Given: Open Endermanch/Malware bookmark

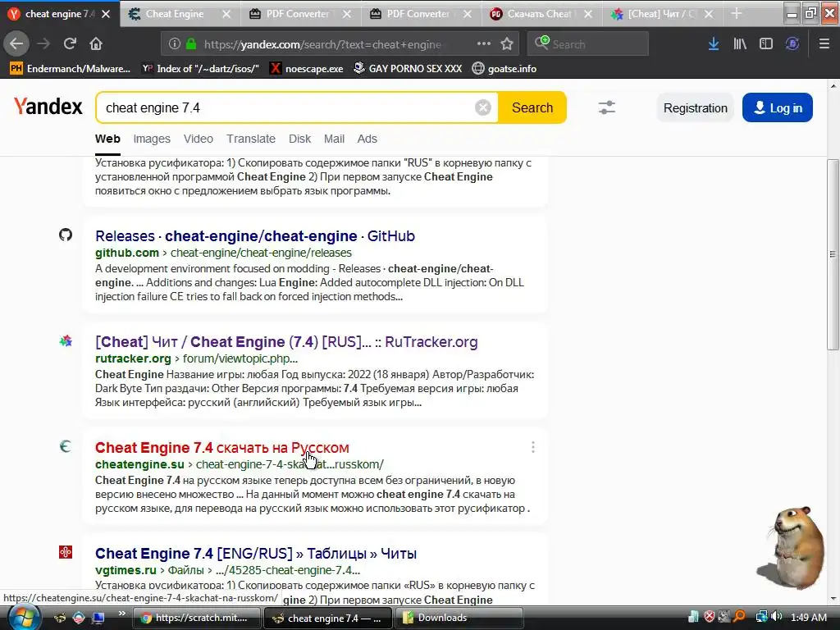Looking at the screenshot, I should tap(71, 69).
